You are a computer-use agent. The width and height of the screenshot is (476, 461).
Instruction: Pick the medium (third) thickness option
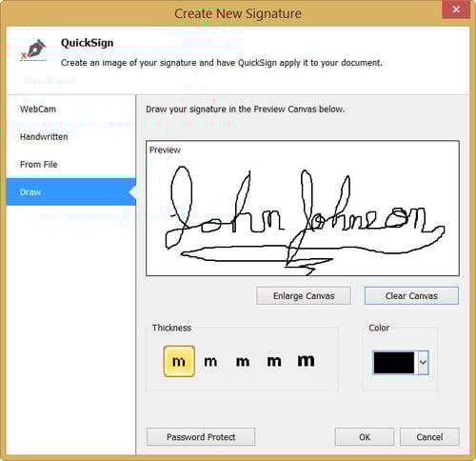click(x=243, y=361)
